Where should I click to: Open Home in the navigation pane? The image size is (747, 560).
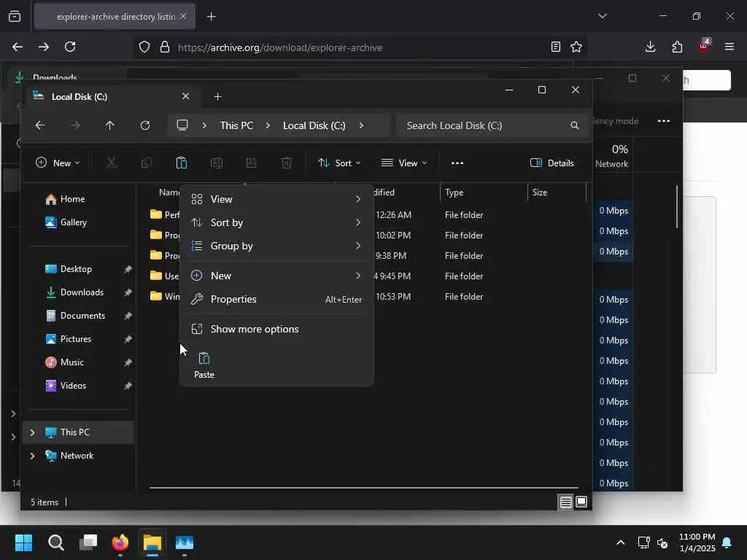79,199
